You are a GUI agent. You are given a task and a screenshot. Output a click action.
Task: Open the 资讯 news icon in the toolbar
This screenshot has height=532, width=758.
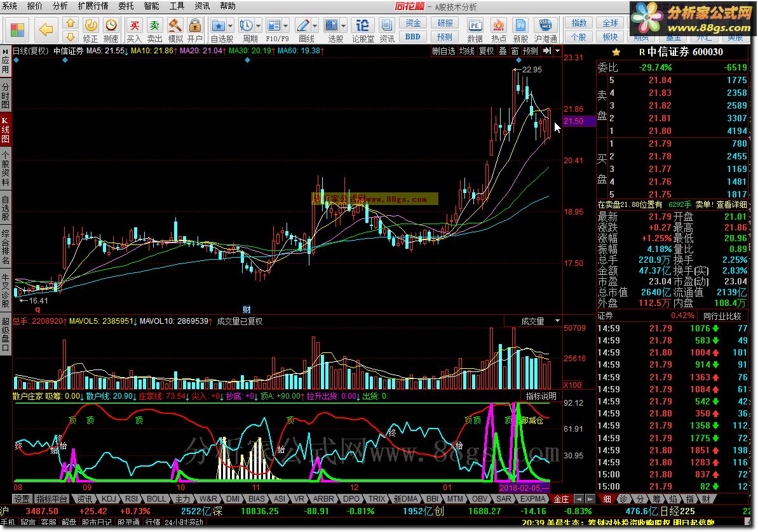click(387, 30)
